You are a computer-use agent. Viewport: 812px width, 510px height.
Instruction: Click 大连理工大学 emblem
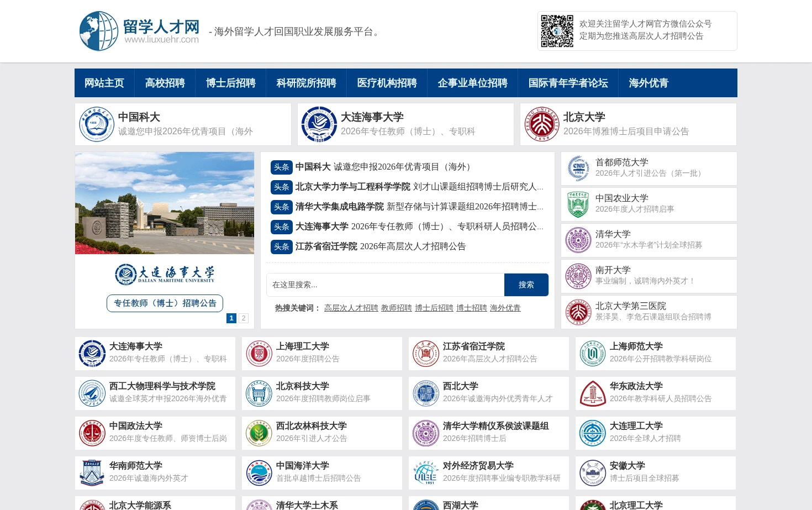[x=593, y=433]
